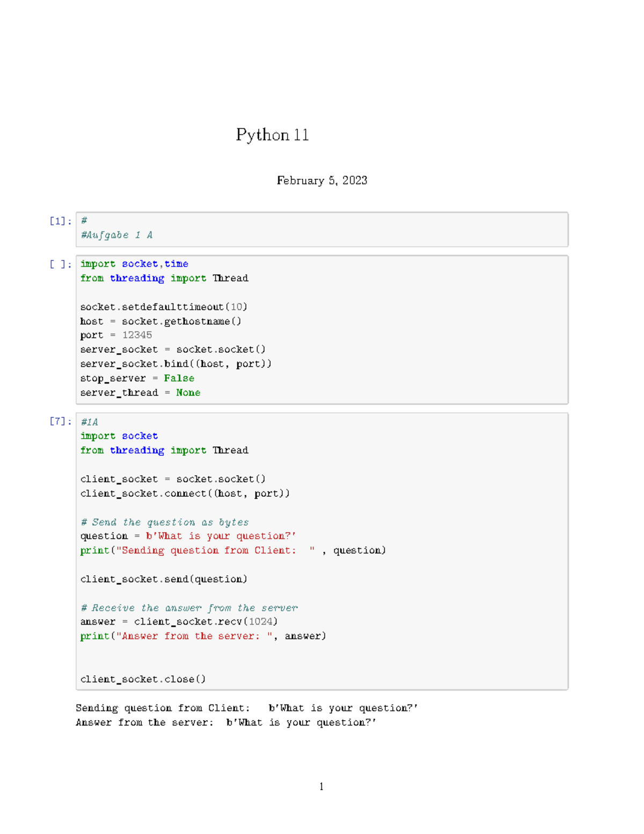The height and width of the screenshot is (834, 644).
Task: Select the answer = client_socket.recv(1024) line
Action: [x=179, y=621]
